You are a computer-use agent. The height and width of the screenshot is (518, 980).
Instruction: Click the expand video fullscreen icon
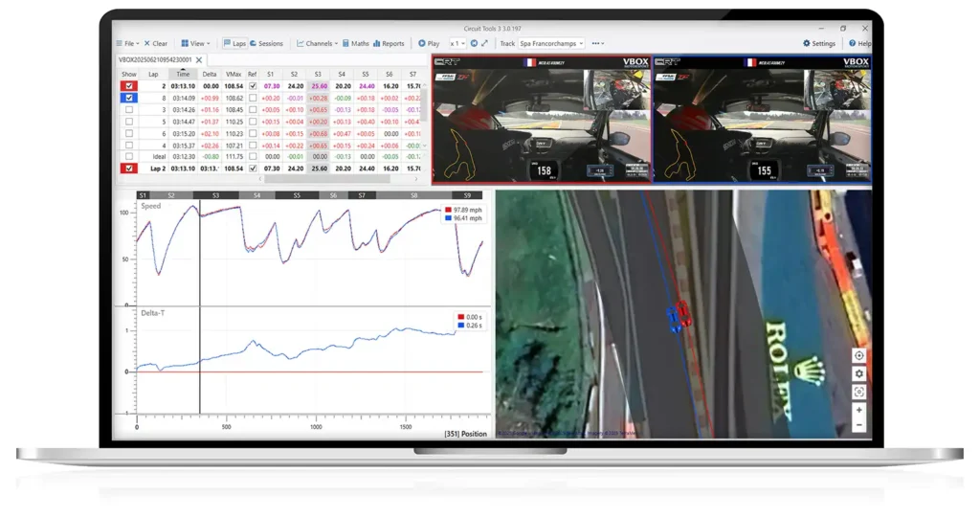point(484,43)
